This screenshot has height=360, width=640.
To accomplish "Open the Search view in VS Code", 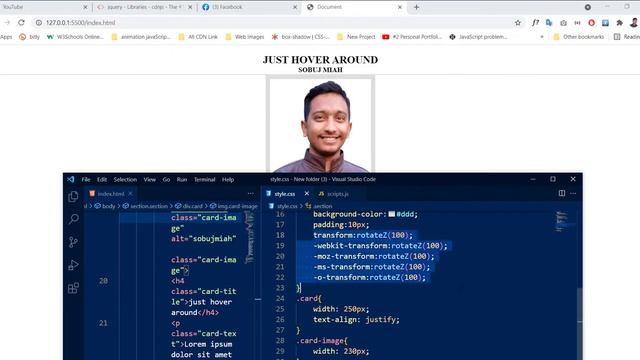I will (73, 219).
